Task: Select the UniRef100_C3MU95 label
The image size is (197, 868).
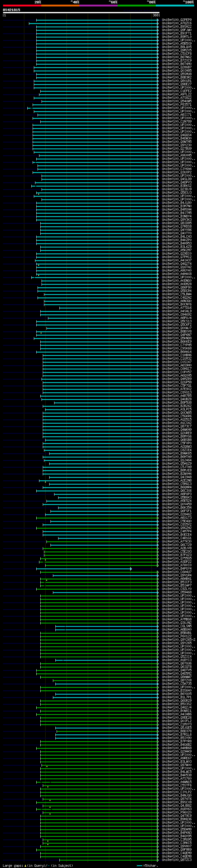Action: [x=177, y=840]
